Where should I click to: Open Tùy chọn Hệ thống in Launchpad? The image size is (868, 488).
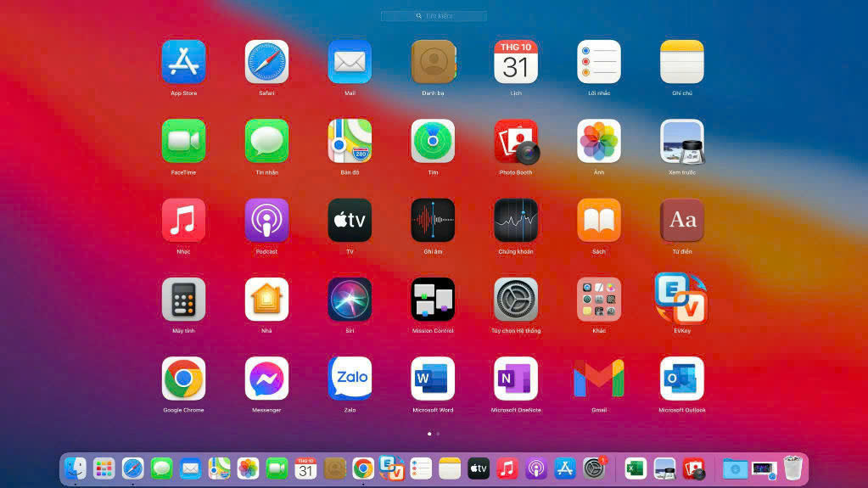click(x=516, y=299)
